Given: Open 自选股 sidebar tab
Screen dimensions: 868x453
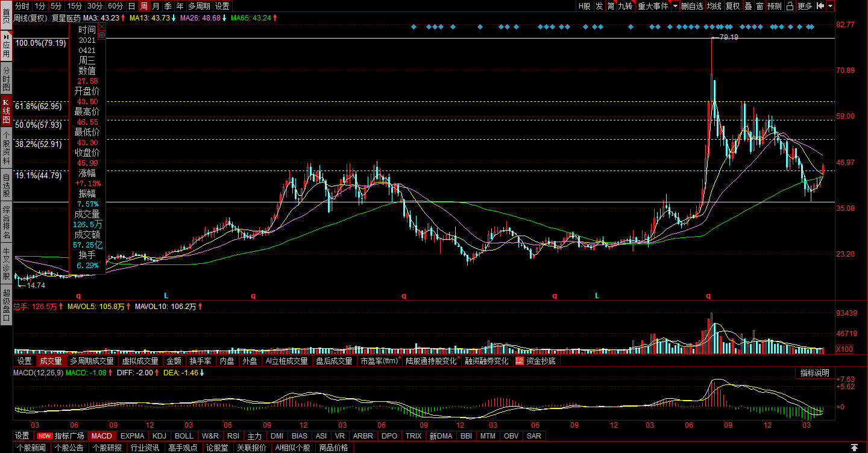Looking at the screenshot, I should point(6,185).
